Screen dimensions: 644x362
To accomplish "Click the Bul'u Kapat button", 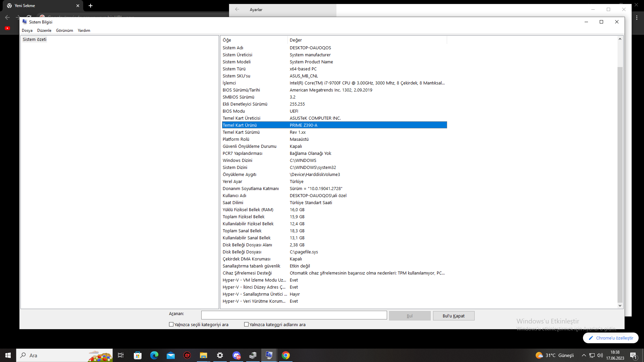I will pos(453,316).
